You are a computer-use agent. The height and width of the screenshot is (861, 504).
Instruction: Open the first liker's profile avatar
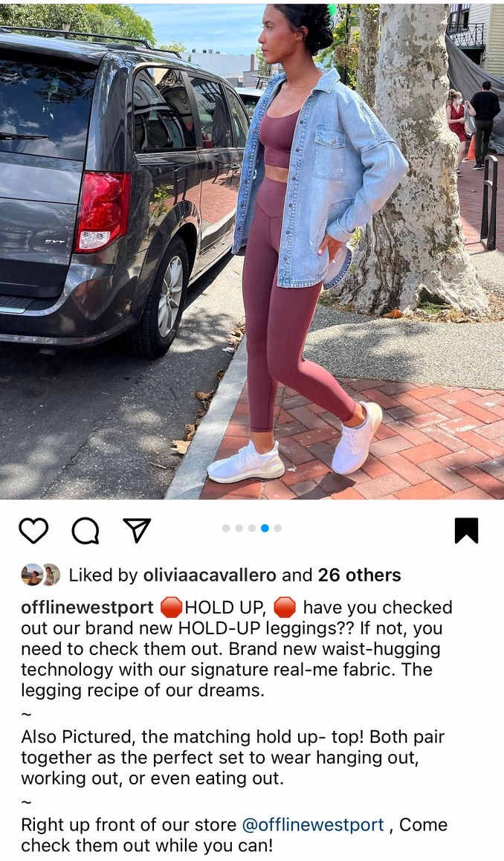click(31, 575)
